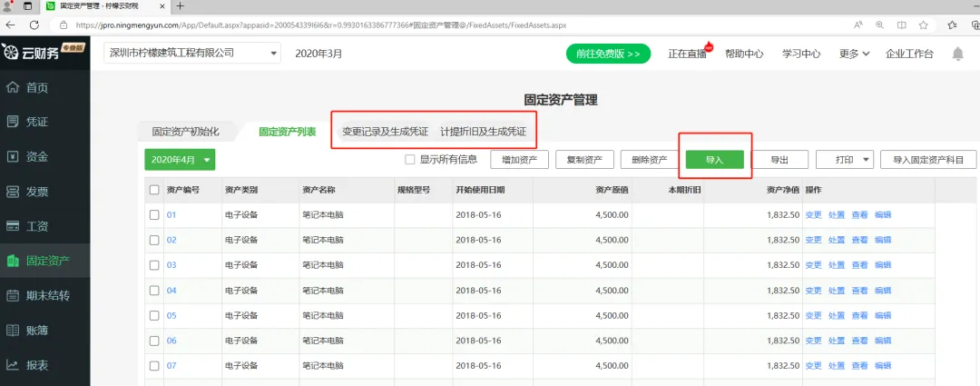Toggle the select-all checkbox in table header
This screenshot has width=980, height=386.
154,190
